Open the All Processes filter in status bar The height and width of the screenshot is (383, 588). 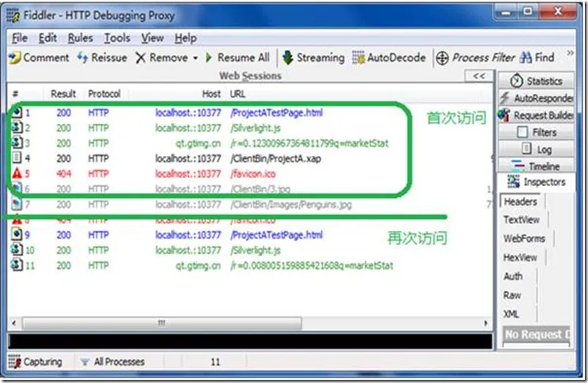tap(112, 362)
